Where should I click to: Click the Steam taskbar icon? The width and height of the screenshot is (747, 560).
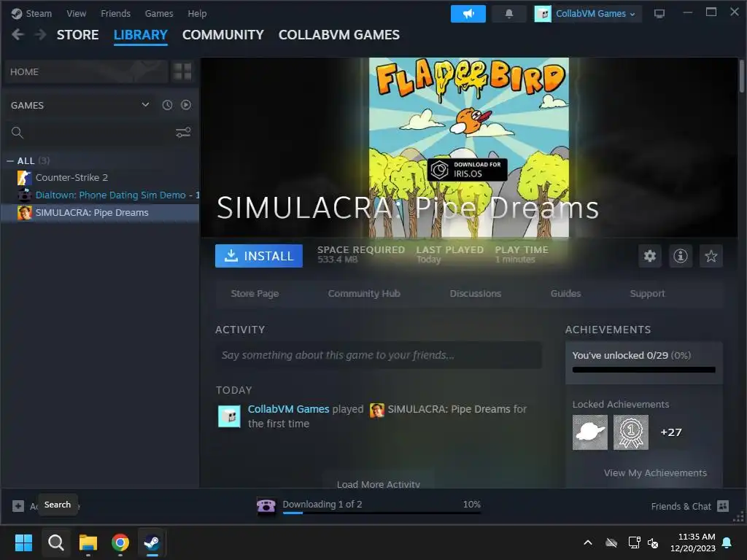coord(152,542)
